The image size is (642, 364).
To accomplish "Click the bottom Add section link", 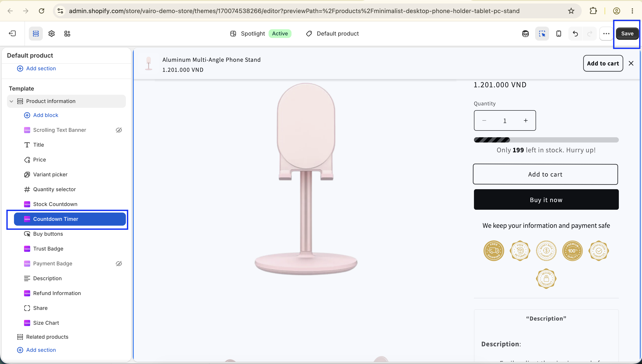I will (36, 350).
